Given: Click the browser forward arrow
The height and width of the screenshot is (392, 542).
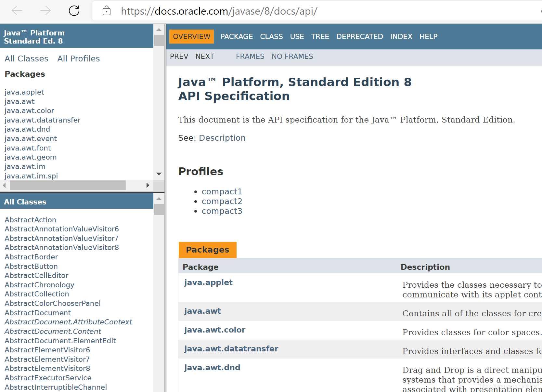Looking at the screenshot, I should 45,11.
